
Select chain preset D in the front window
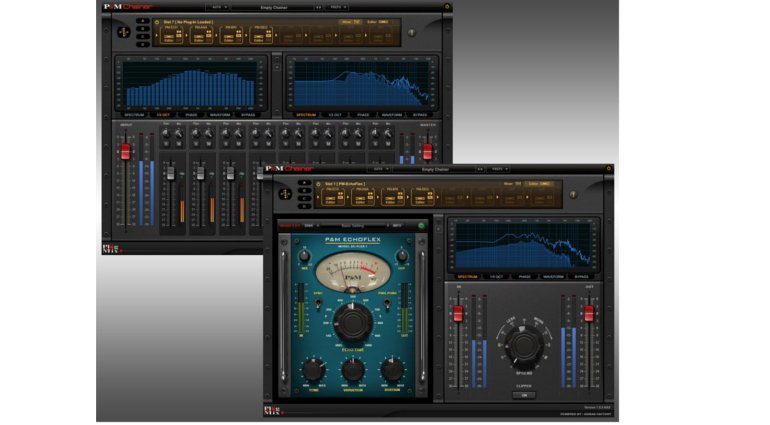coord(304,206)
